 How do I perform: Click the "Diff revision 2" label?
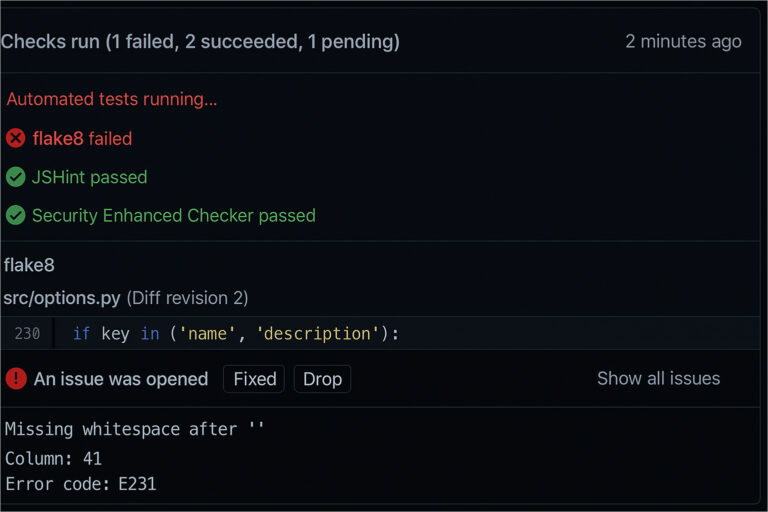tap(187, 298)
